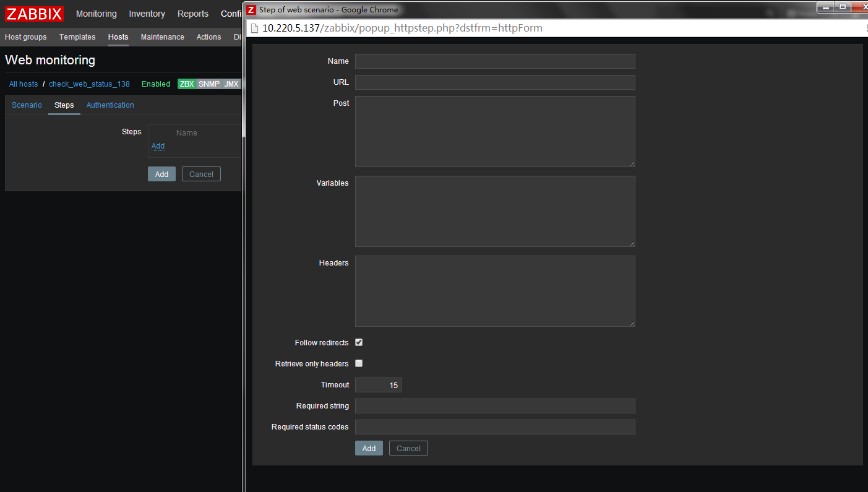Click the SNMP availability badge
This screenshot has width=868, height=492.
(209, 84)
